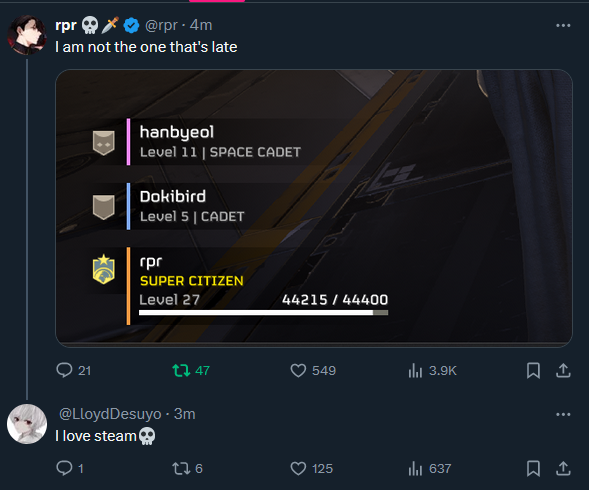This screenshot has width=589, height=490.
Task: View analytics showing 637 views
Action: pyautogui.click(x=429, y=468)
